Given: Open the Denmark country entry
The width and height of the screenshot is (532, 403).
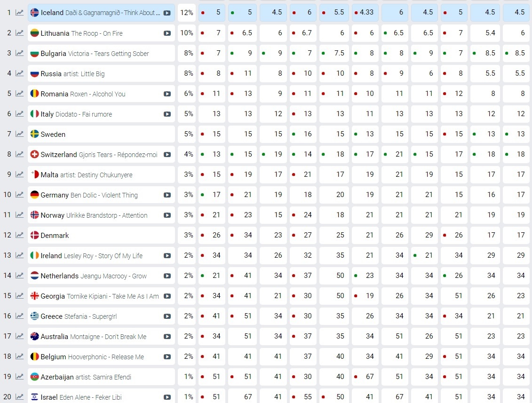Looking at the screenshot, I should tap(55, 236).
